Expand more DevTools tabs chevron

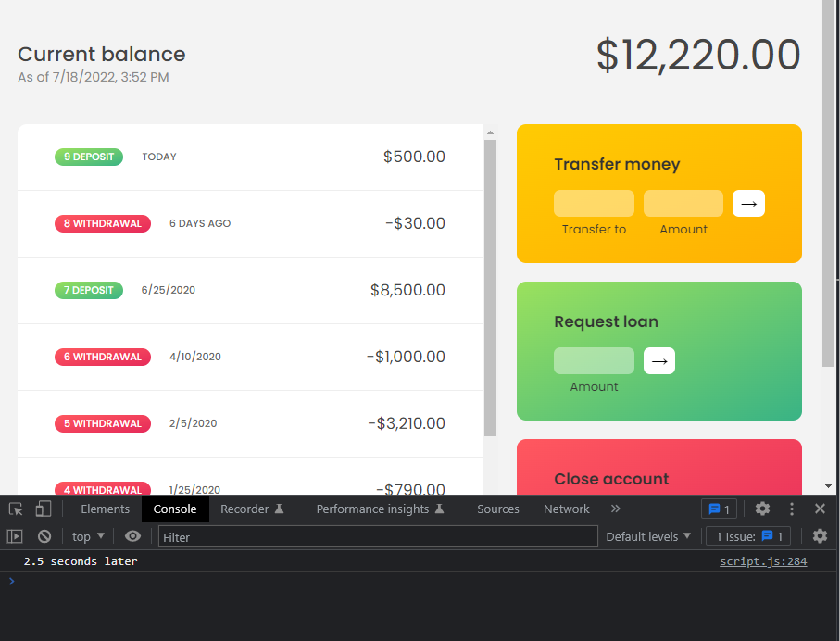click(616, 509)
